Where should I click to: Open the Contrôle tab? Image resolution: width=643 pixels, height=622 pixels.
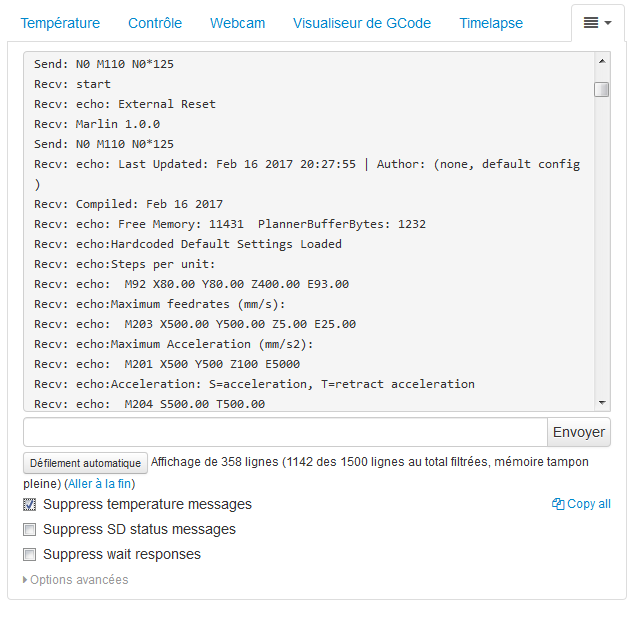155,23
